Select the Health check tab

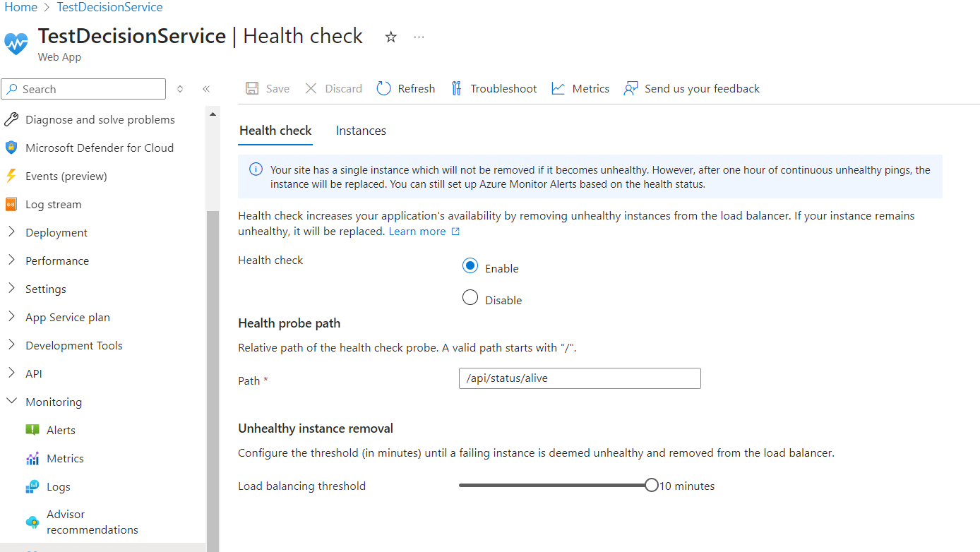click(275, 131)
